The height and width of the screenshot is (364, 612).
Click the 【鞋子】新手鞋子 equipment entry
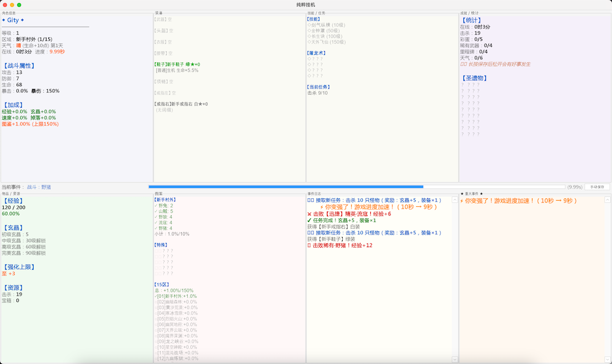point(177,64)
